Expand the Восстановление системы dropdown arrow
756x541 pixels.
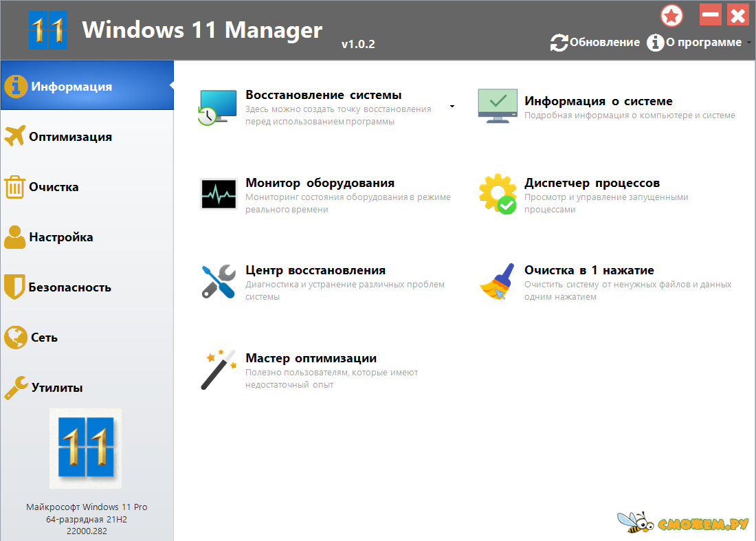click(452, 106)
